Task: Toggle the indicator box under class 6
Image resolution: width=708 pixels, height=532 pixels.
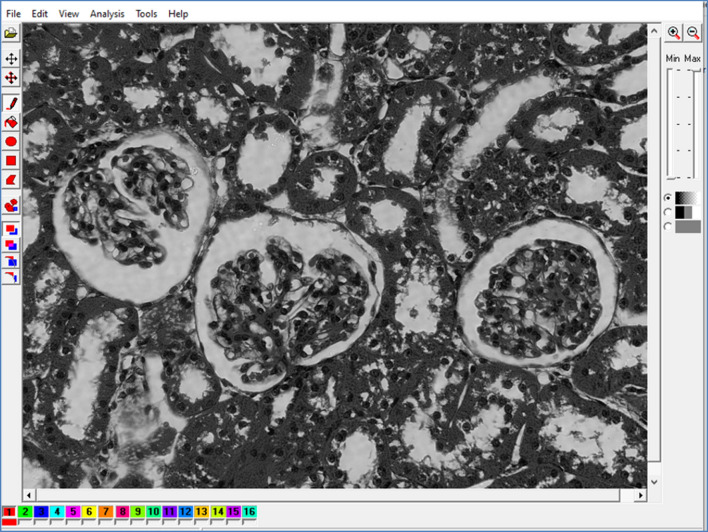Action: tap(89, 522)
